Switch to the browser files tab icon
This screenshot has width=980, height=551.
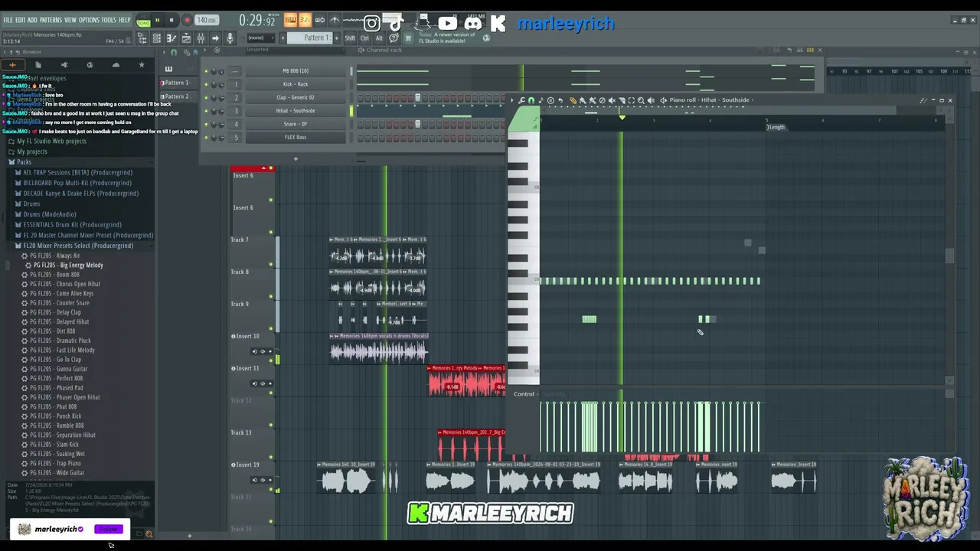[x=38, y=65]
